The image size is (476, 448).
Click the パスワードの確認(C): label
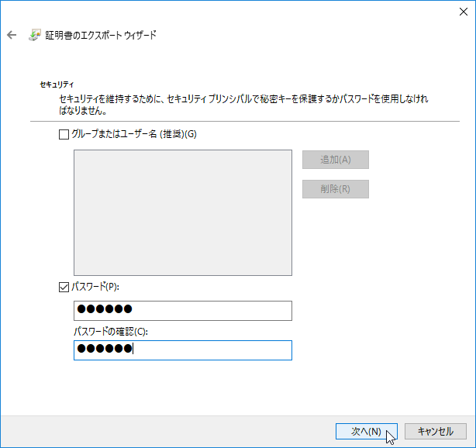click(x=111, y=332)
